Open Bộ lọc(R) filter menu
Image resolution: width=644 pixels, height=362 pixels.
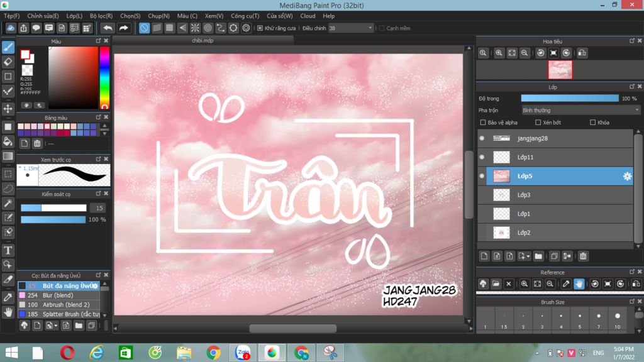tap(101, 16)
